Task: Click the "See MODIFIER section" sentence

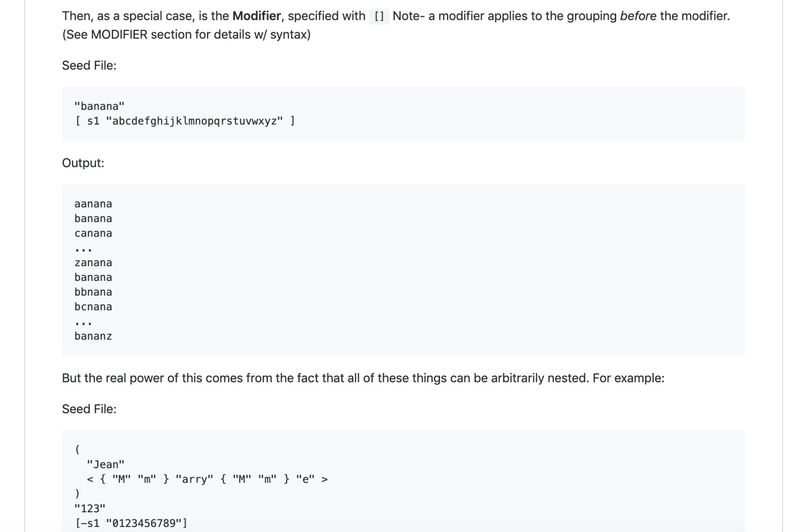Action: pos(186,35)
